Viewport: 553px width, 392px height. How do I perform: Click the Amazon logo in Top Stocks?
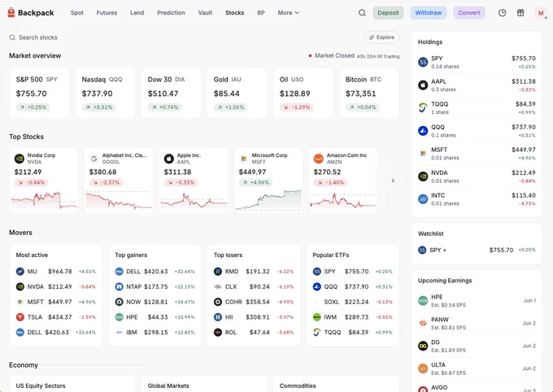pyautogui.click(x=319, y=159)
